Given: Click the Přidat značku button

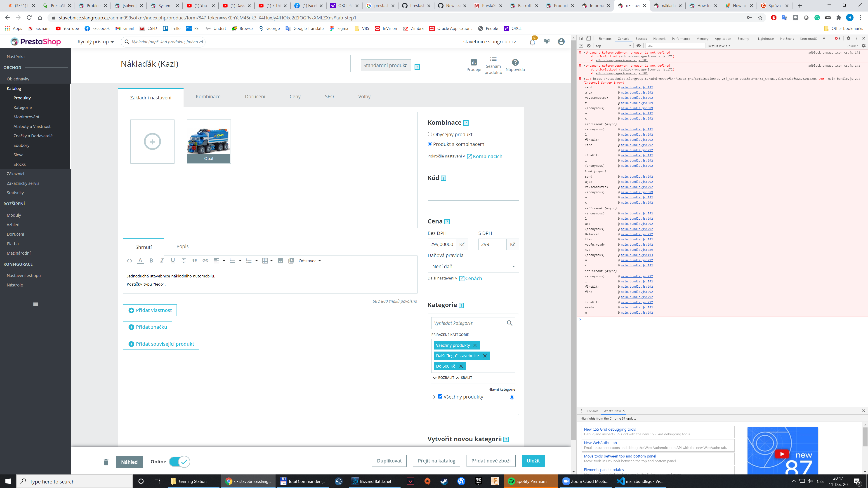Looking at the screenshot, I should coord(148,327).
